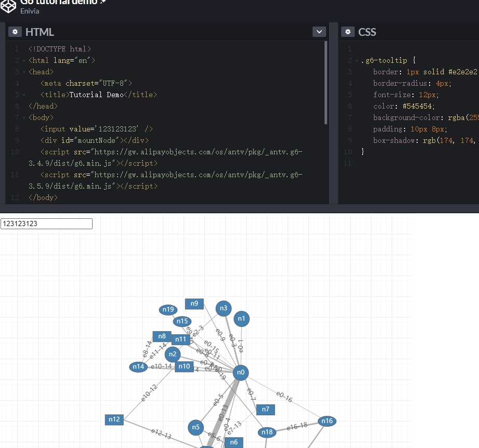This screenshot has height=448, width=479.
Task: Fold the body tag in HTML editor
Action: [24, 118]
